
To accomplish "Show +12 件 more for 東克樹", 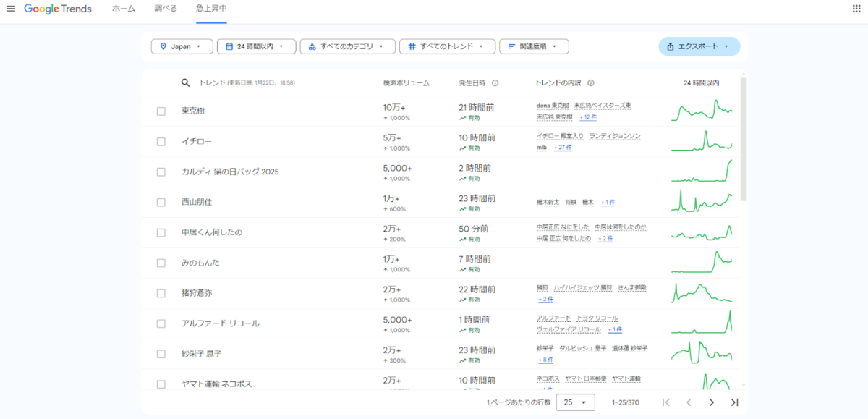I will pyautogui.click(x=588, y=117).
